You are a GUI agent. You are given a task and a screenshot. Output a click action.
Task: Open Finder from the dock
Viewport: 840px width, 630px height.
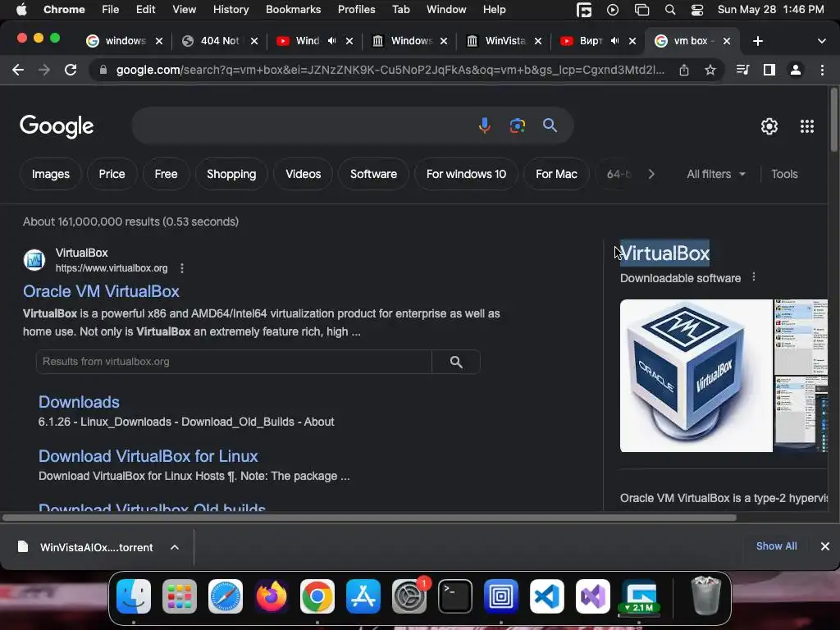(134, 596)
